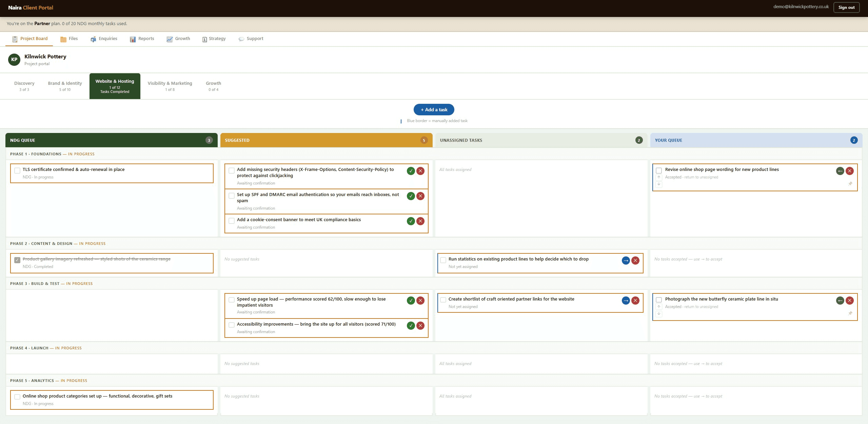The height and width of the screenshot is (424, 868).
Task: Uncheck the product gallery imagery task
Action: point(17,260)
